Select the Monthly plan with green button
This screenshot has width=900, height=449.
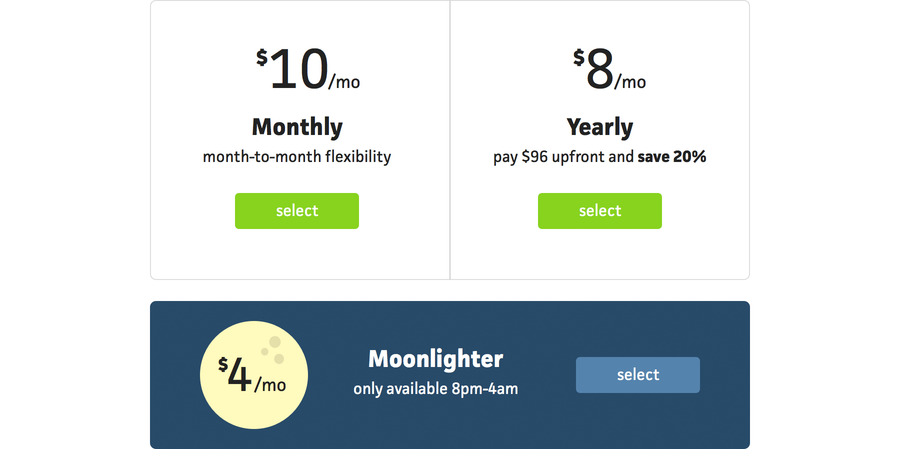pyautogui.click(x=297, y=211)
